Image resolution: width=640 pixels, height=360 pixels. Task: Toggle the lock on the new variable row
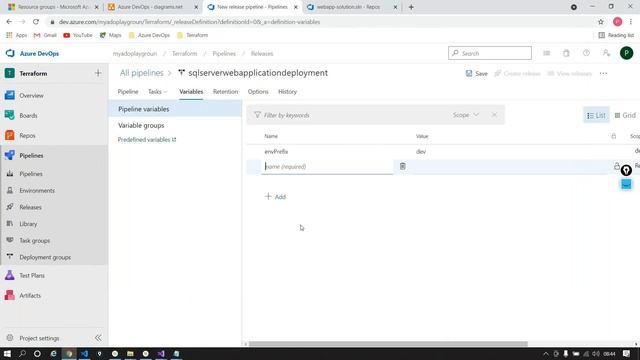(x=617, y=166)
